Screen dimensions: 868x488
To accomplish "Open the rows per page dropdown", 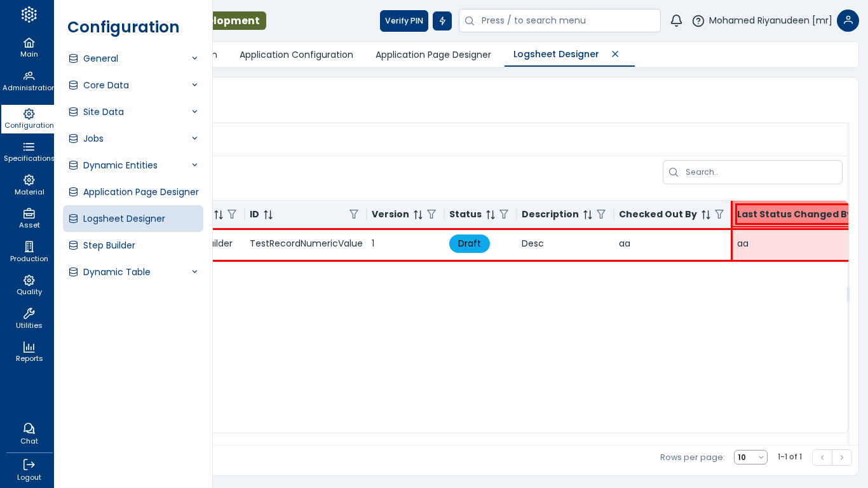I will pos(750,457).
